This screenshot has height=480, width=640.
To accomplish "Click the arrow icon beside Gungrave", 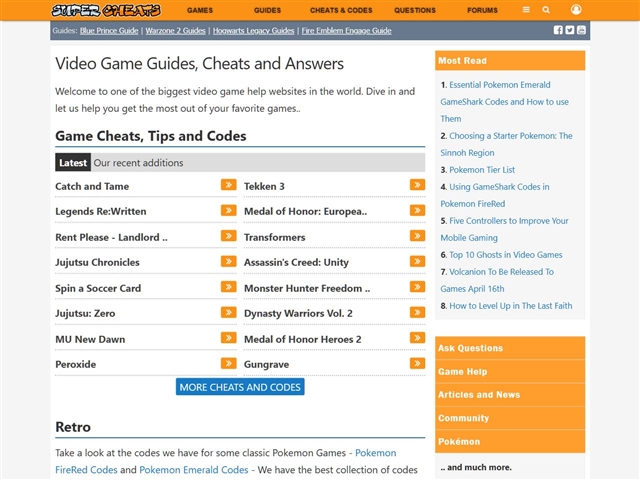I will (x=417, y=363).
